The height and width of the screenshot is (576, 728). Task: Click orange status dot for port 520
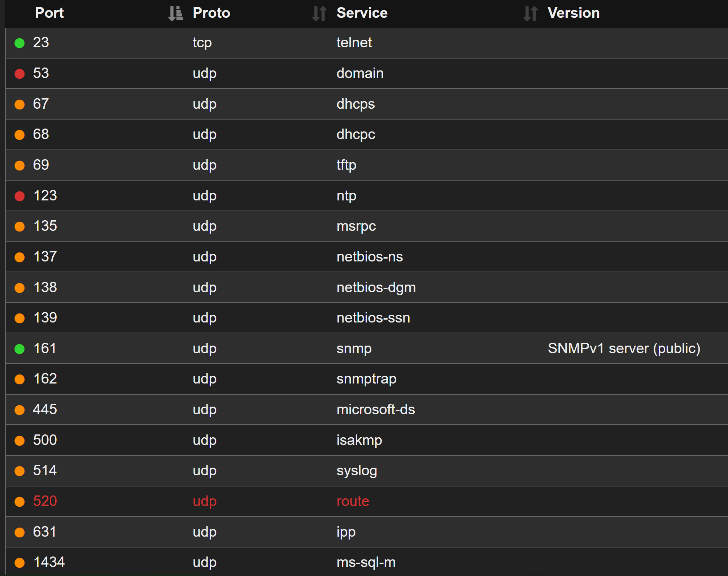(x=19, y=502)
